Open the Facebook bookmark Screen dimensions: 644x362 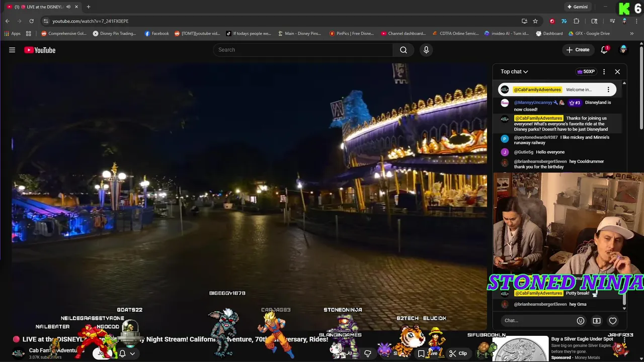[156, 34]
